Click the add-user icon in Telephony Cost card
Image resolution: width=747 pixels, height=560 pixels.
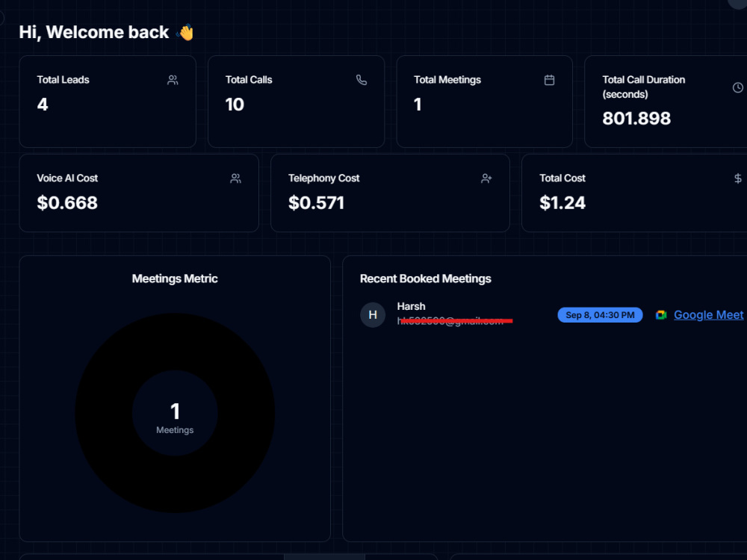(x=486, y=178)
